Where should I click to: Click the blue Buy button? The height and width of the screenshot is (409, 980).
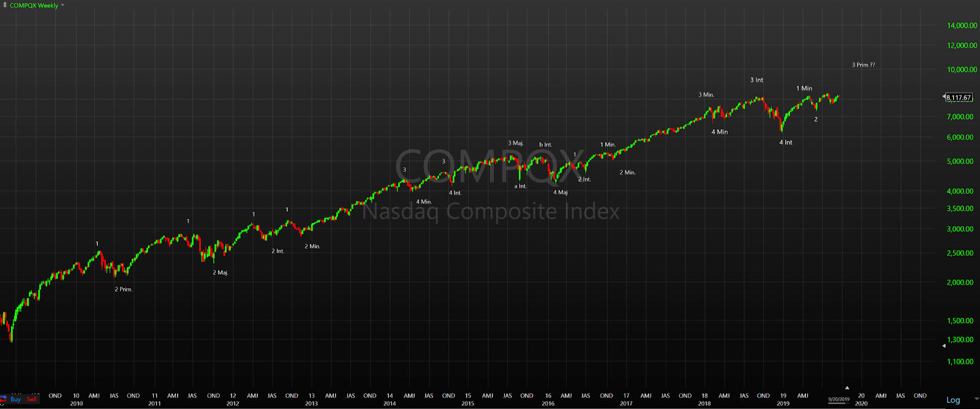coord(15,399)
